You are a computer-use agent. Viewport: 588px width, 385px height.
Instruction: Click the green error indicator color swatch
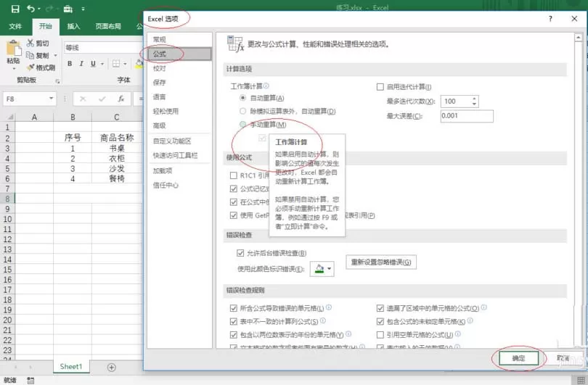click(319, 269)
